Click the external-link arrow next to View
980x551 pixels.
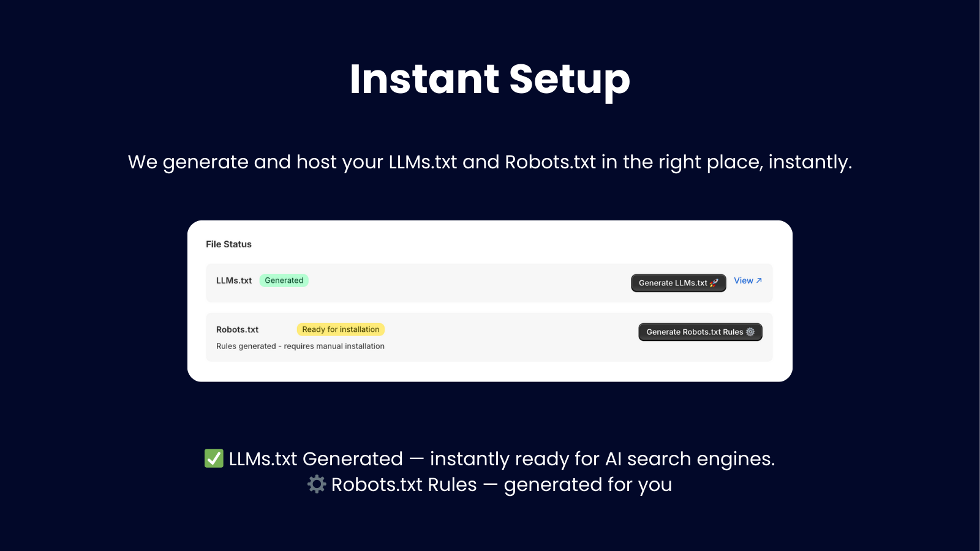[759, 280]
